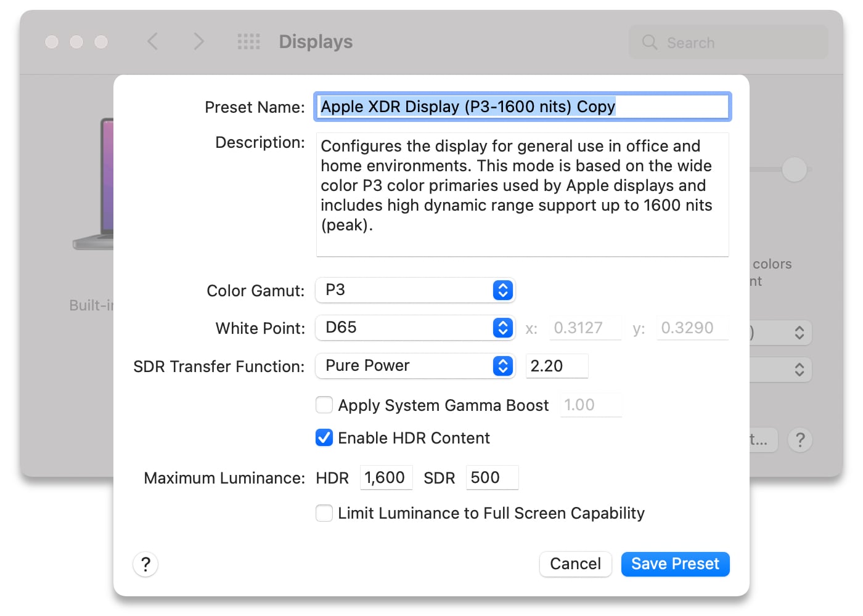863x616 pixels.
Task: Click the search magnifier icon
Action: (x=650, y=43)
